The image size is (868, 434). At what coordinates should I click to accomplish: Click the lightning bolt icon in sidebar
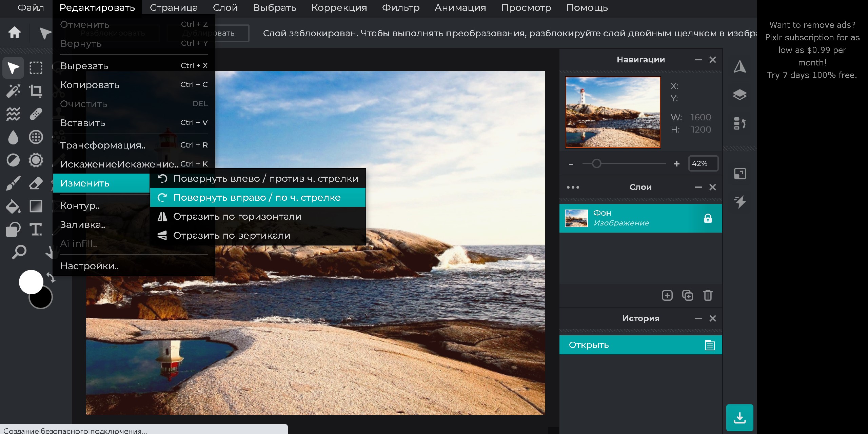click(x=739, y=202)
